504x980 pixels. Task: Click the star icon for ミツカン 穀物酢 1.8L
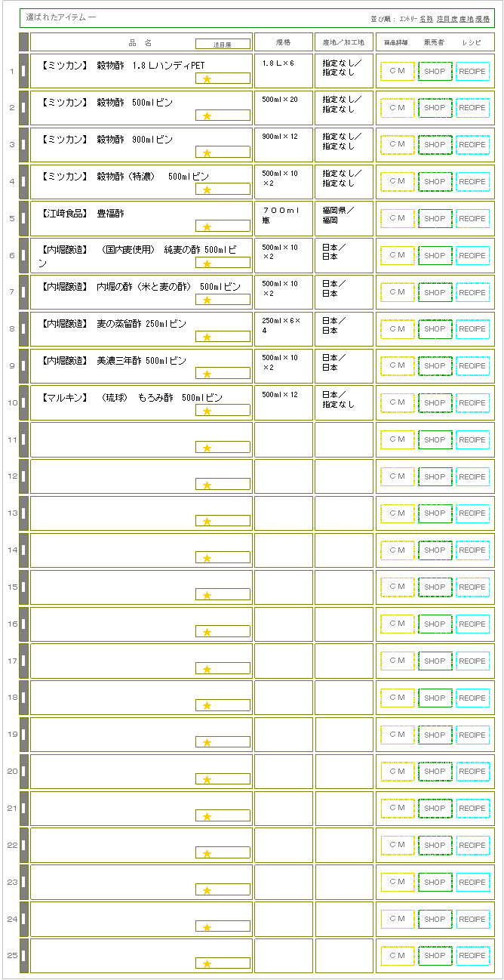click(207, 79)
